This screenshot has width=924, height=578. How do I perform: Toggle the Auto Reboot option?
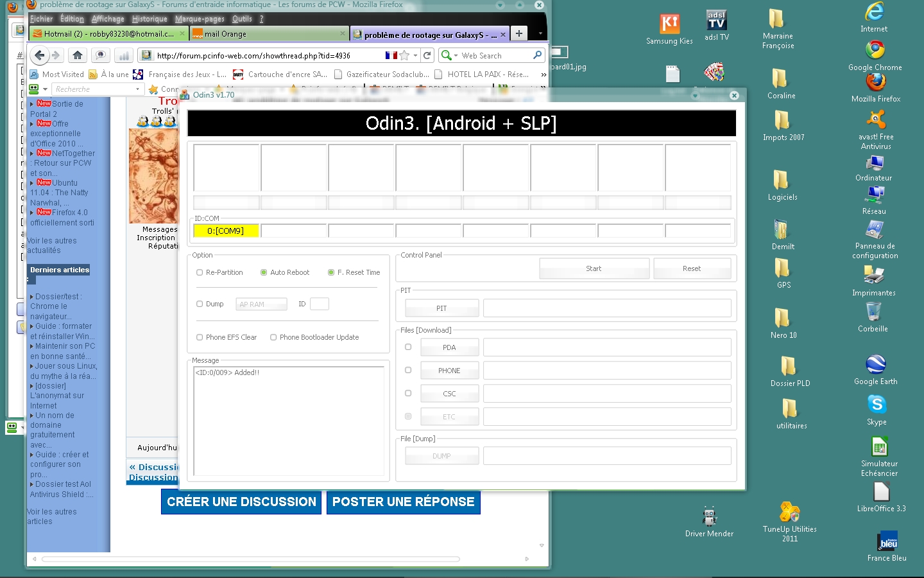tap(264, 272)
